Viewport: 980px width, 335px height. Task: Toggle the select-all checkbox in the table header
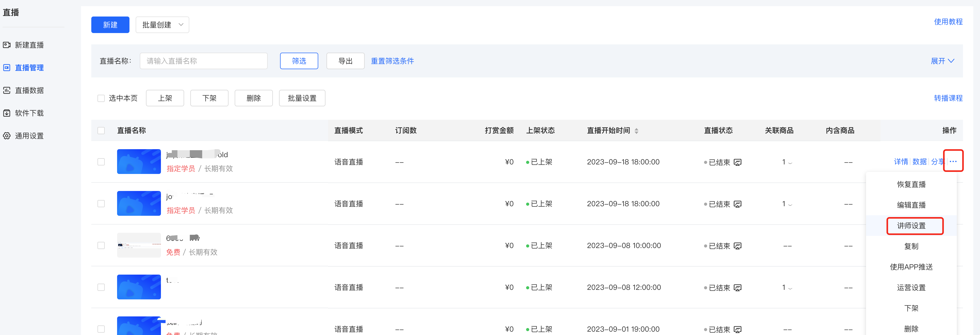coord(101,131)
